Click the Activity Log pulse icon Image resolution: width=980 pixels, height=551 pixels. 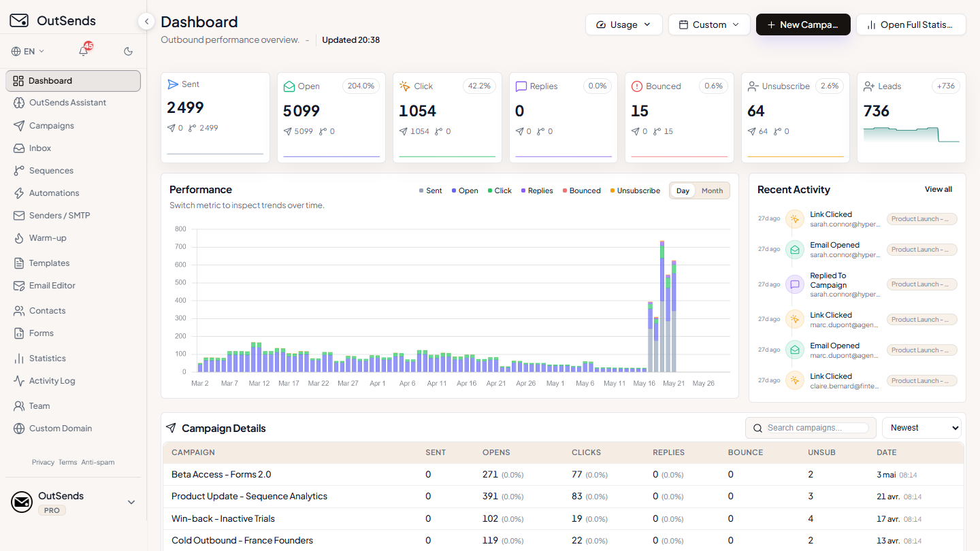coord(19,381)
